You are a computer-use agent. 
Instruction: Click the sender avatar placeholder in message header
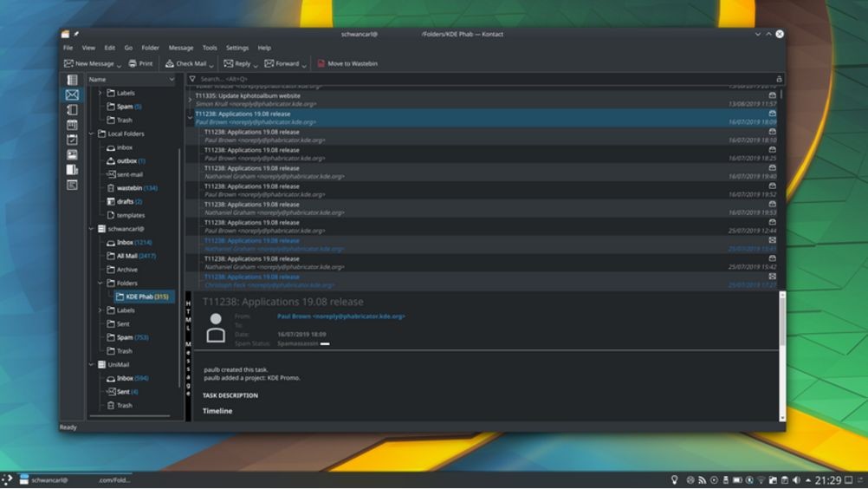click(x=216, y=328)
